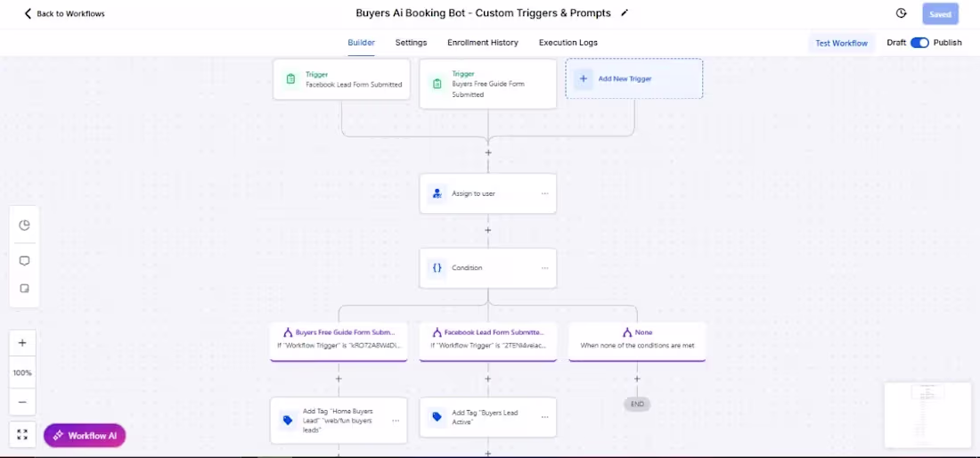Image resolution: width=980 pixels, height=458 pixels.
Task: Add step between Assign to user and Condition
Action: coord(488,230)
